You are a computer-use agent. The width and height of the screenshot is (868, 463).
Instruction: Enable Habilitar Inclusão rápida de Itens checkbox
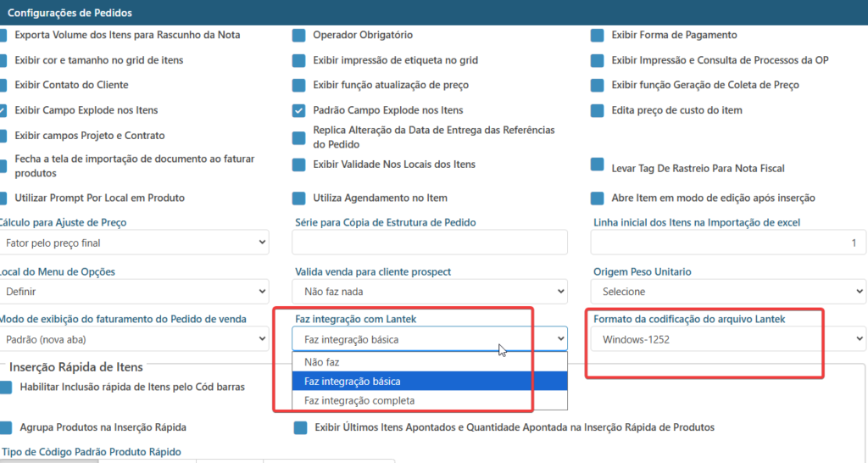point(6,388)
